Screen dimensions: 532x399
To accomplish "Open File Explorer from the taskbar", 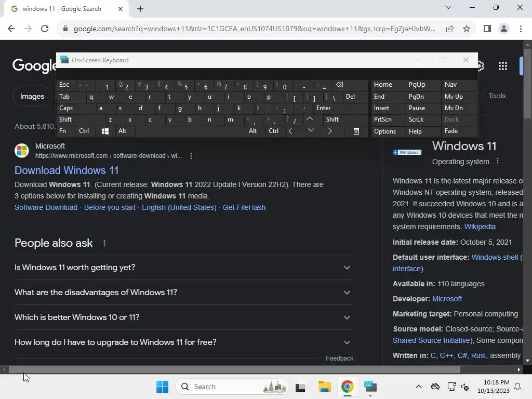I will tap(324, 387).
